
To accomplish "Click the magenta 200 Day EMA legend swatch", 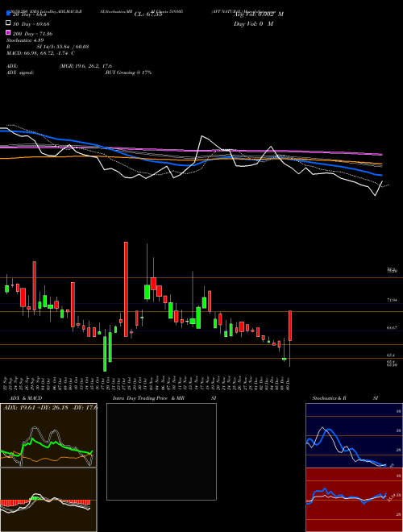I will (x=8, y=33).
